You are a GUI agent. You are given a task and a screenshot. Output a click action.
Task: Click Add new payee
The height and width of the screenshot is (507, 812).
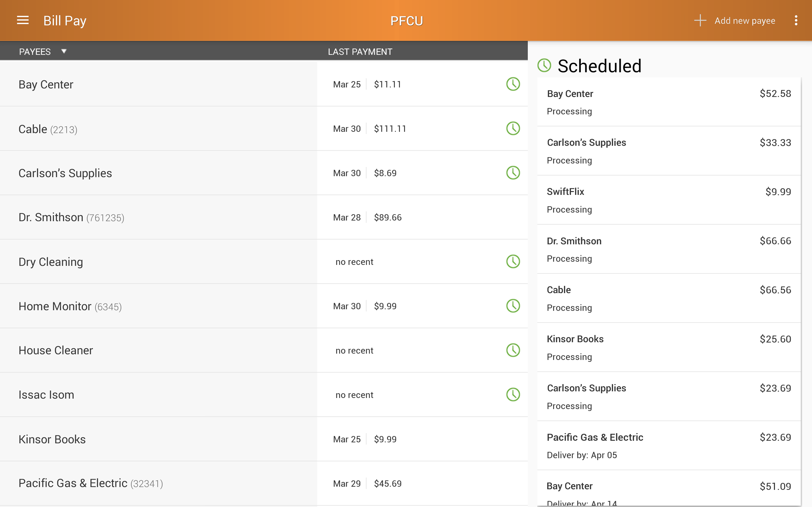click(x=744, y=20)
